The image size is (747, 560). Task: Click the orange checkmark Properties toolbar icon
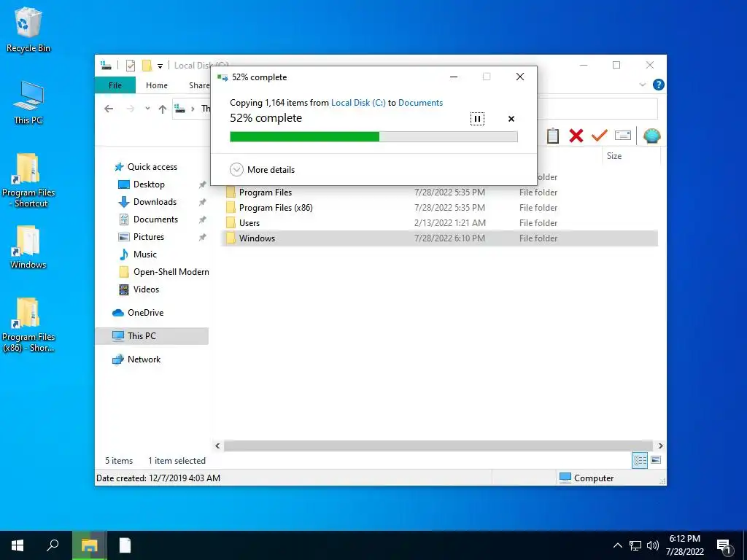[600, 136]
